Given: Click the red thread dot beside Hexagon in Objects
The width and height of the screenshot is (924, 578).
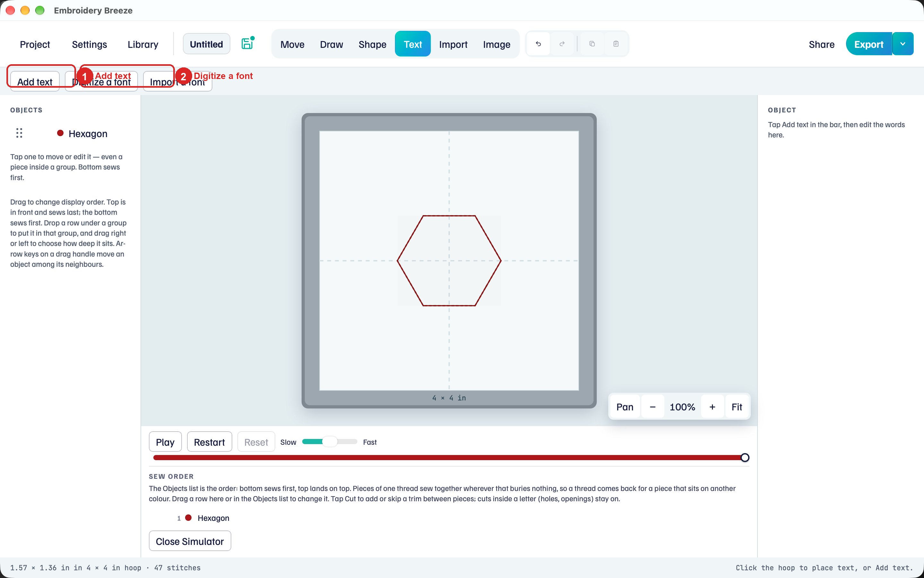Looking at the screenshot, I should point(60,133).
